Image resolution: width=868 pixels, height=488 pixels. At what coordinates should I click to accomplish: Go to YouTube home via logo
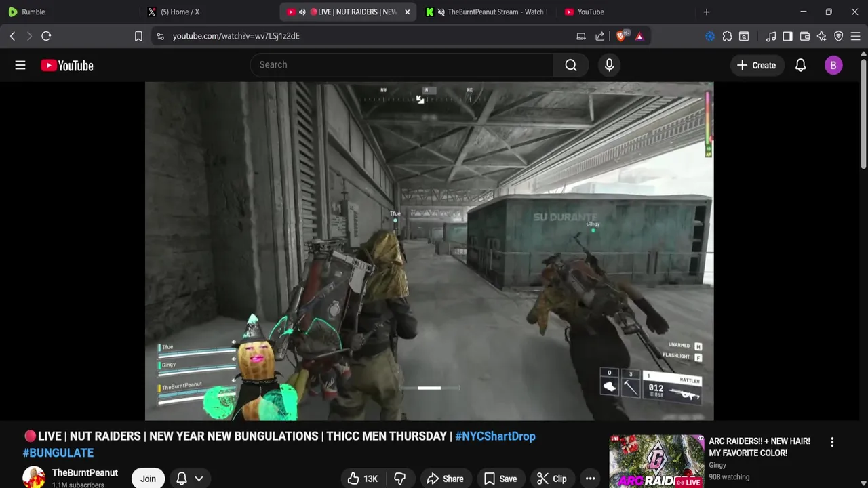point(66,66)
